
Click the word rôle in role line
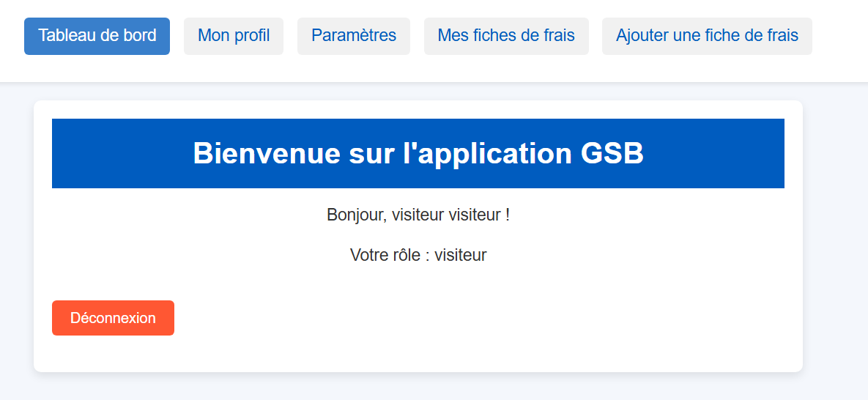point(407,255)
